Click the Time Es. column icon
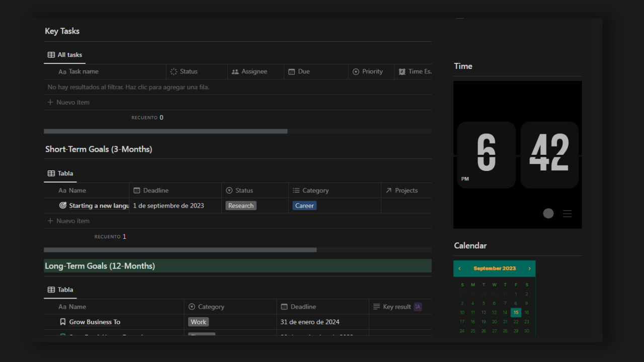The width and height of the screenshot is (644, 362). [402, 71]
